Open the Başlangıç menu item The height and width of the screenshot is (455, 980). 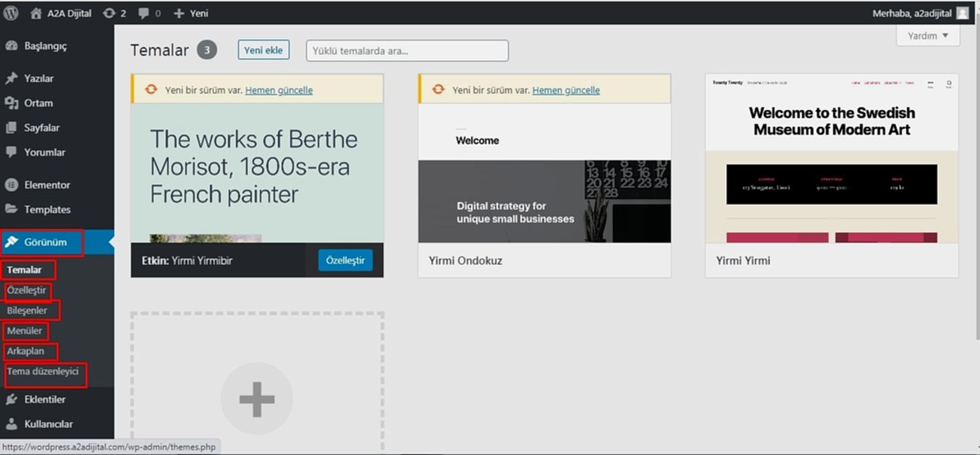tap(56, 46)
